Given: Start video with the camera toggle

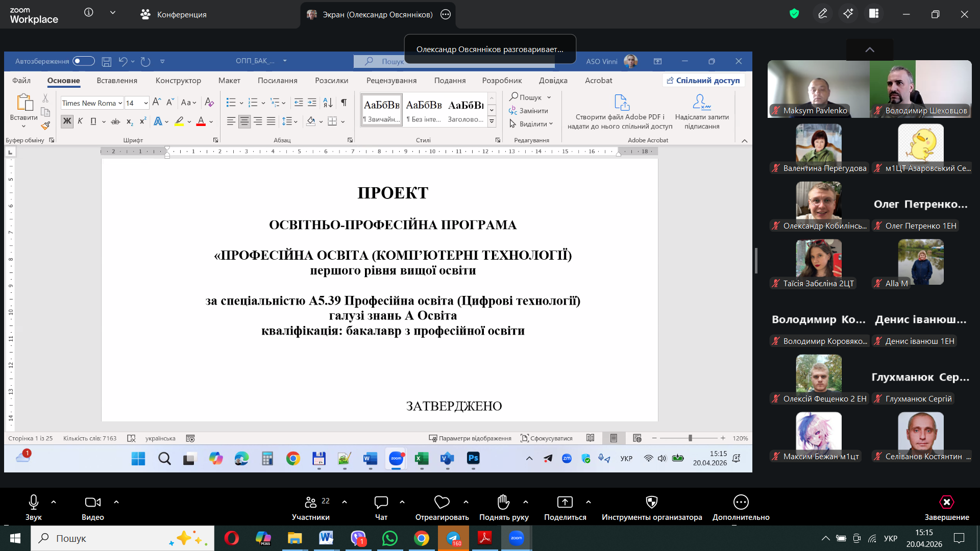Looking at the screenshot, I should click(92, 503).
